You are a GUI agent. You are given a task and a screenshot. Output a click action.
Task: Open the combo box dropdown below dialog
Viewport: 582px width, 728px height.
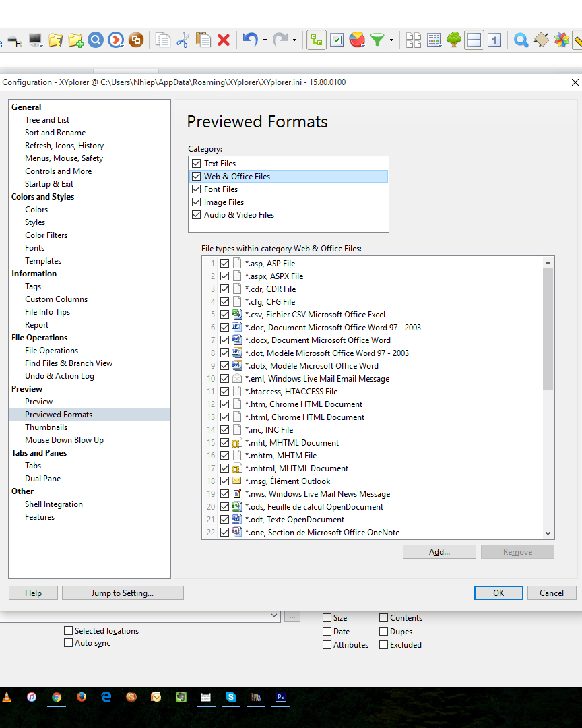click(274, 615)
